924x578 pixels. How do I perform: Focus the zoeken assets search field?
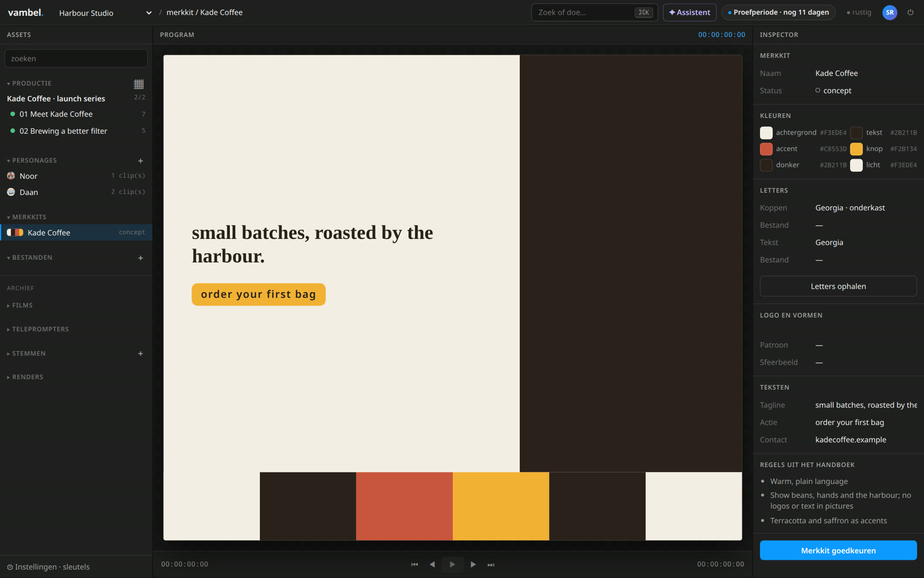coord(76,59)
